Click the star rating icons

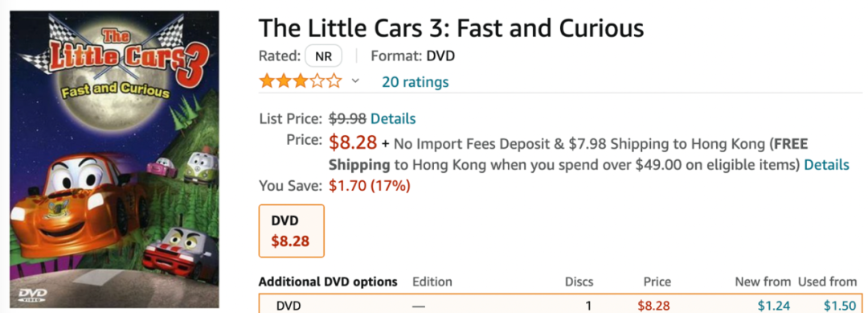point(301,82)
